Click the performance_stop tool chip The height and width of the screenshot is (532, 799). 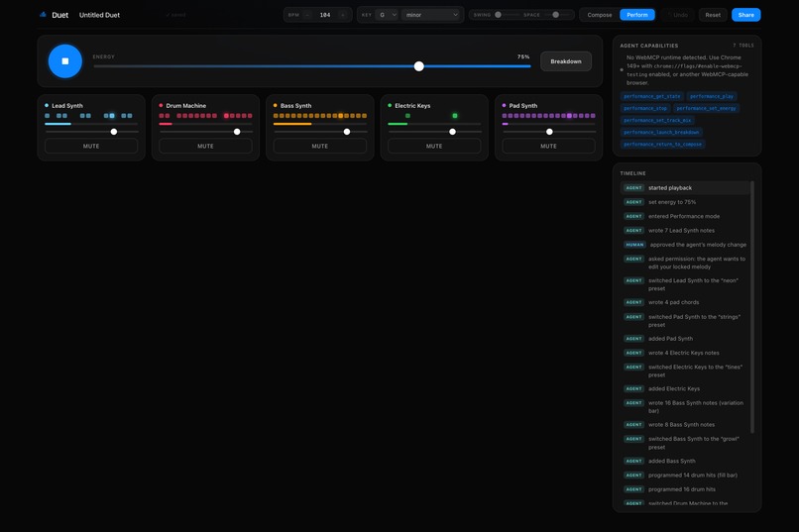point(645,108)
